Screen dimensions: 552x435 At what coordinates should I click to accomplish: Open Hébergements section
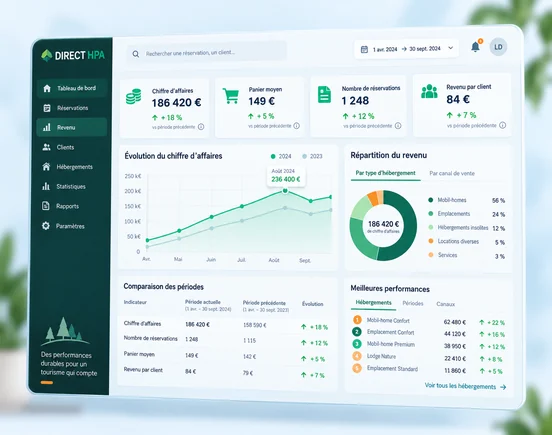click(72, 167)
